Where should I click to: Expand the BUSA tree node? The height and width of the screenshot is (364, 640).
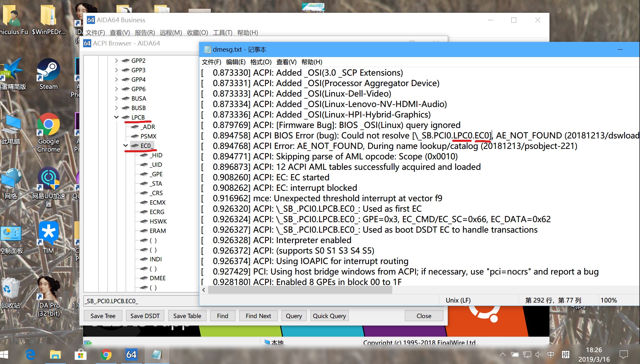[116, 98]
